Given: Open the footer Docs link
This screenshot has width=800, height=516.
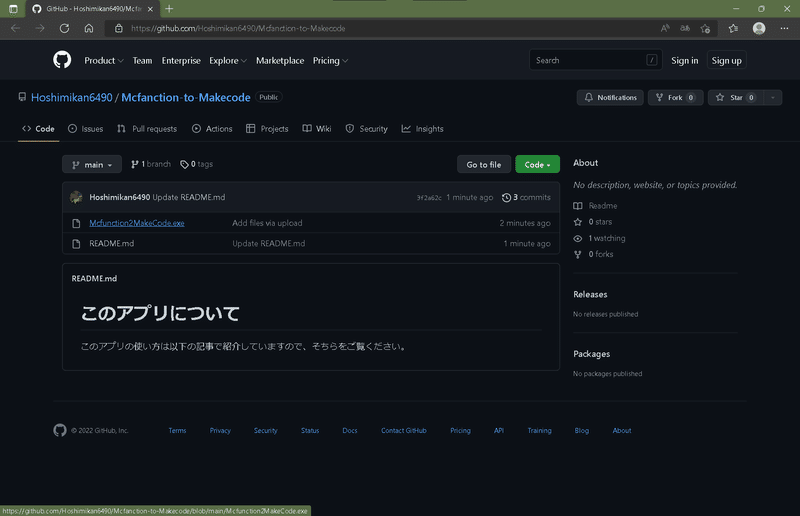Looking at the screenshot, I should pyautogui.click(x=349, y=430).
